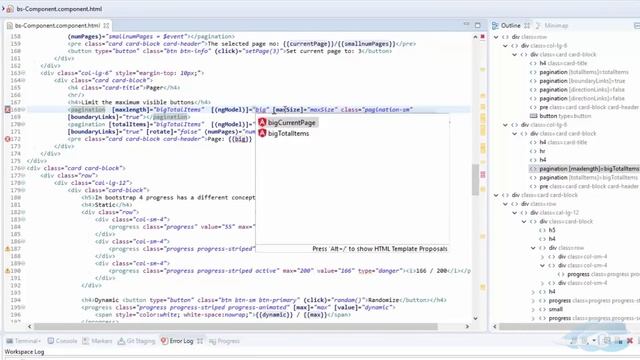Select pagination [totalItems]=totalItems outline item

[584, 72]
